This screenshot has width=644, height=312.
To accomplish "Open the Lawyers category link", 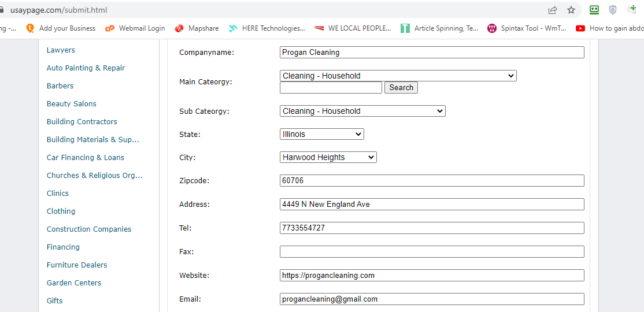I will 61,50.
